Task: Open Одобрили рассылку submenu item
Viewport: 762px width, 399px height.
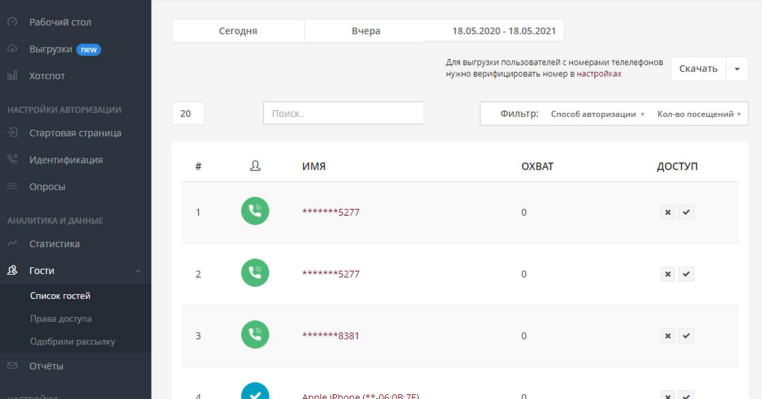Action: pos(72,342)
